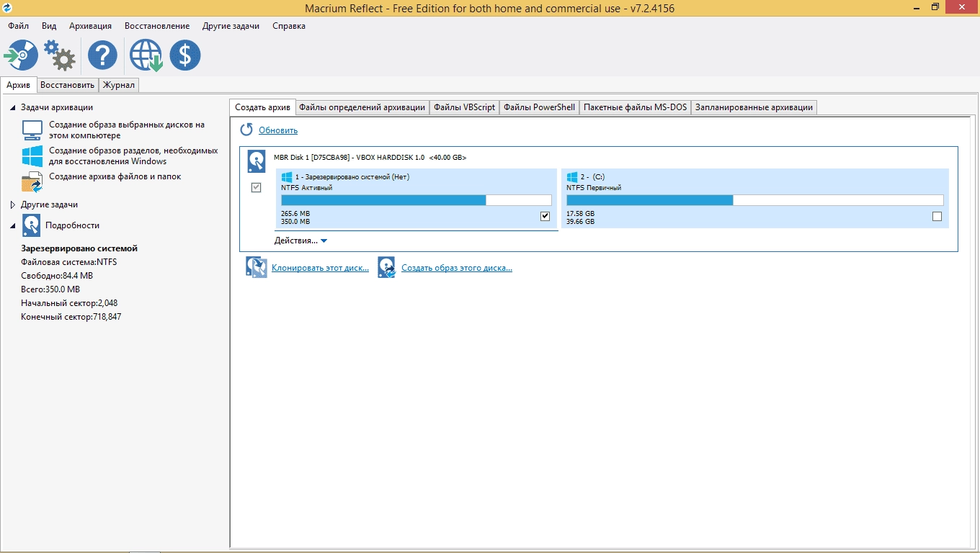Viewport: 980px width, 553px height.
Task: Click the help question mark icon
Action: [102, 55]
